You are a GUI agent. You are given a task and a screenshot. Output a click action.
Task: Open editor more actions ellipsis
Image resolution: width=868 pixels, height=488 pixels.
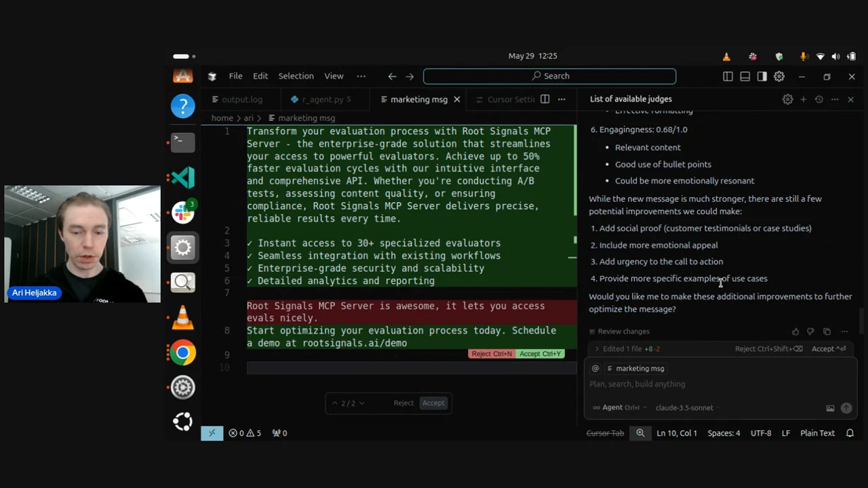coord(561,100)
